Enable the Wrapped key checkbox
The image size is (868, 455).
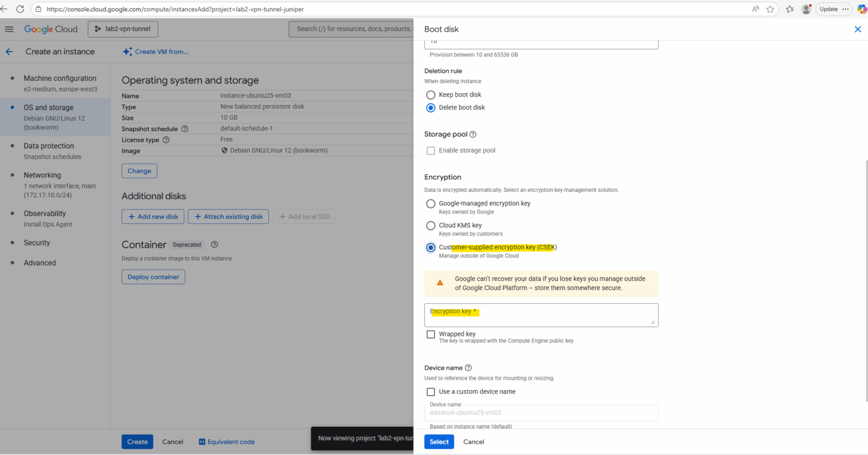431,334
